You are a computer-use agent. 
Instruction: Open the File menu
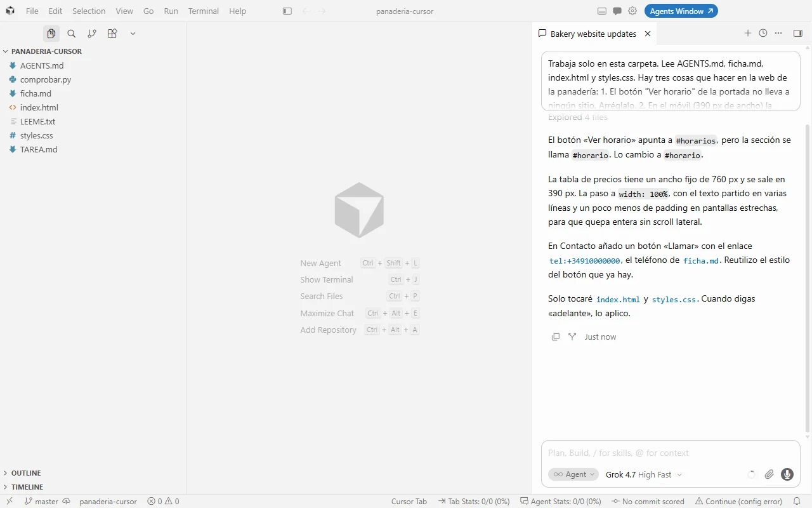(32, 11)
